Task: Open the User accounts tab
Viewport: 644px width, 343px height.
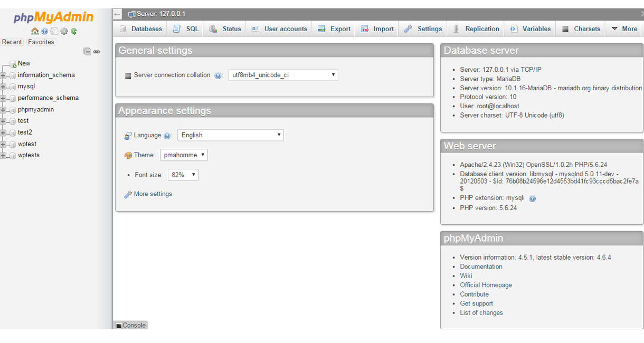Action: click(280, 29)
